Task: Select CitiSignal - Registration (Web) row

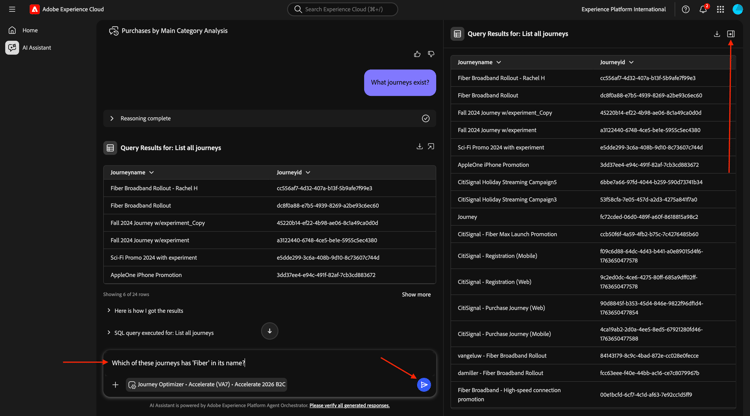Action: [593, 282]
